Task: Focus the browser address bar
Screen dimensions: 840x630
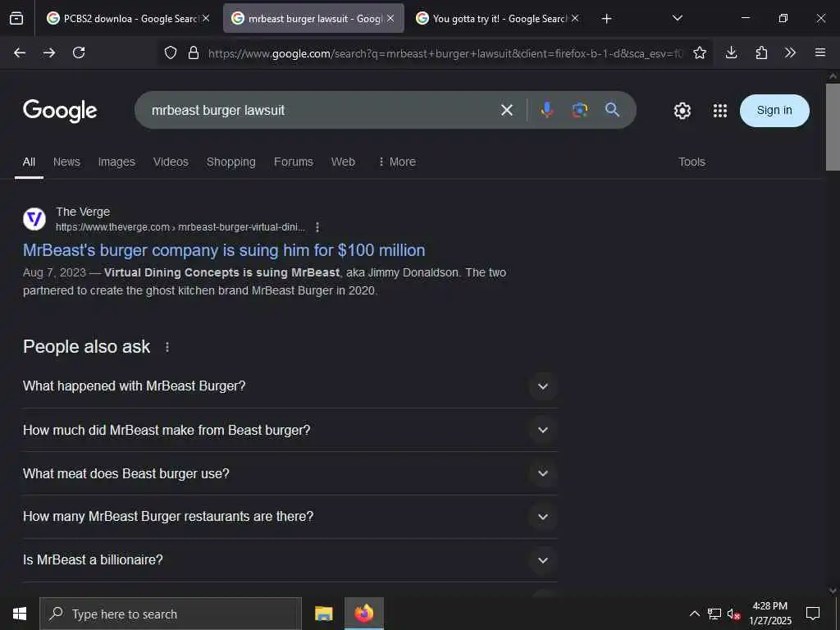Action: pyautogui.click(x=445, y=53)
